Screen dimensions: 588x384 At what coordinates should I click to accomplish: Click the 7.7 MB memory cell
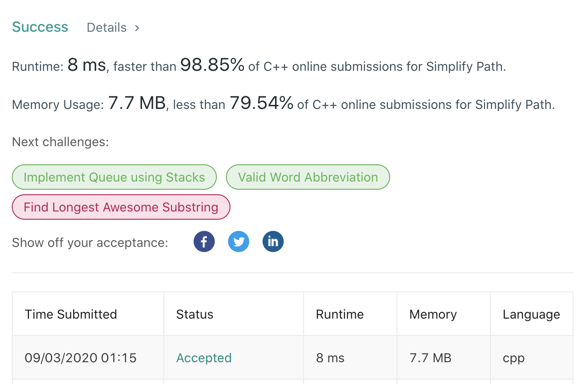click(x=430, y=358)
